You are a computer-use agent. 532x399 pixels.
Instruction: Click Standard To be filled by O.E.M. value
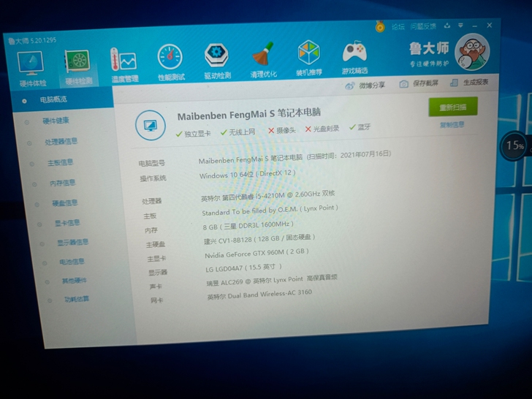(270, 210)
